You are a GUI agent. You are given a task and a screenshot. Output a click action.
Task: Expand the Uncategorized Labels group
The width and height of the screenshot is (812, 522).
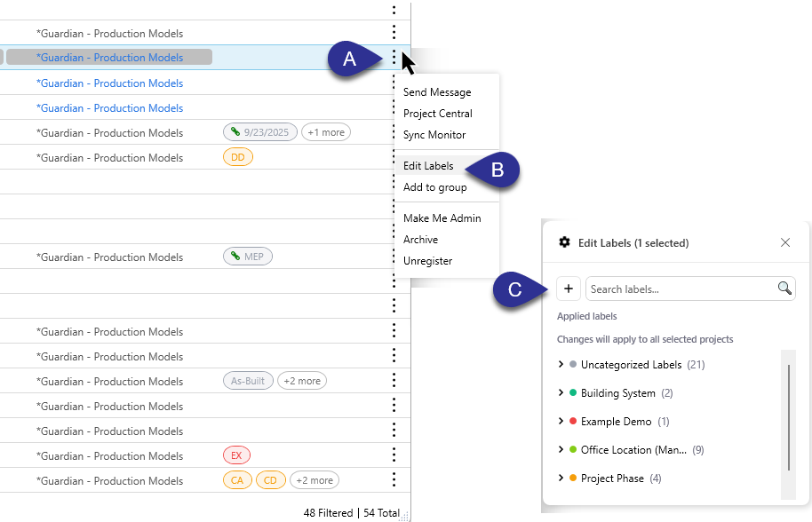561,364
